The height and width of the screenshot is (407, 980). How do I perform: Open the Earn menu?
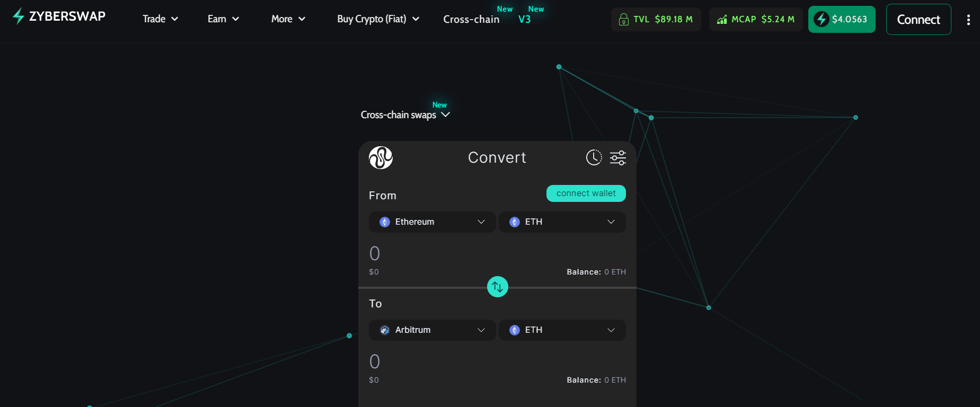tap(224, 19)
